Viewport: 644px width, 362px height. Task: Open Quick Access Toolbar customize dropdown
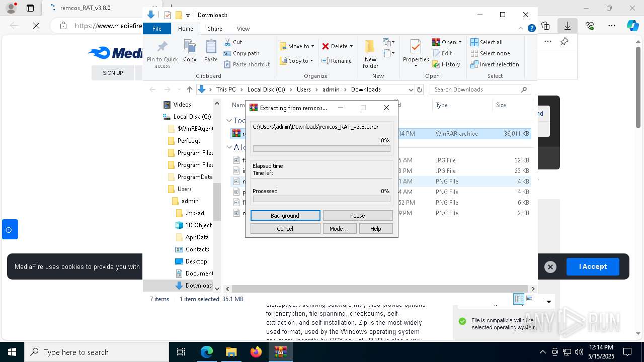coord(188,15)
